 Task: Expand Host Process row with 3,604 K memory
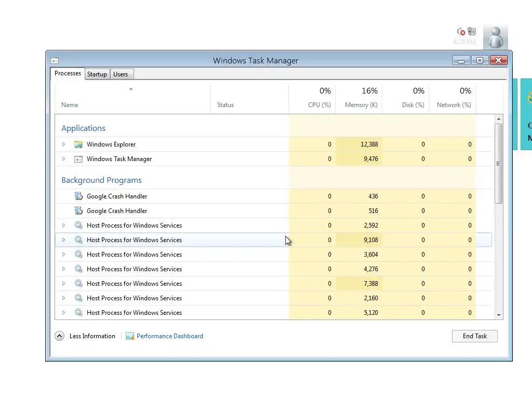tap(63, 255)
